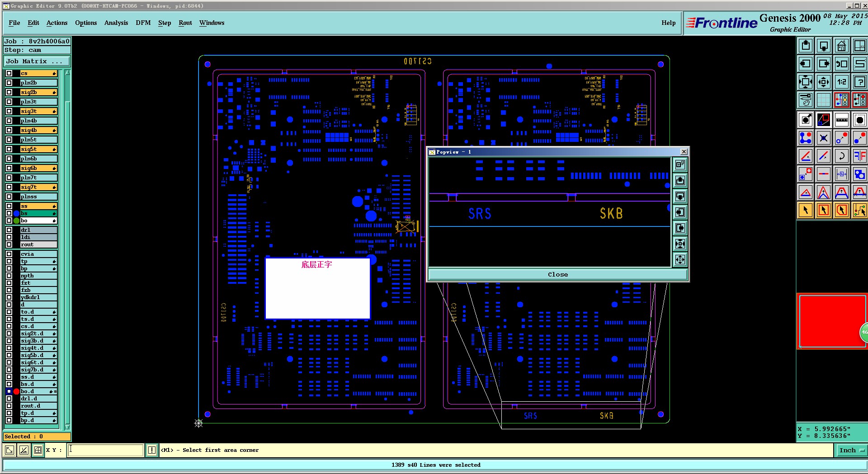This screenshot has height=474, width=868.
Task: Toggle the bo.d layer checkbox
Action: (x=9, y=391)
